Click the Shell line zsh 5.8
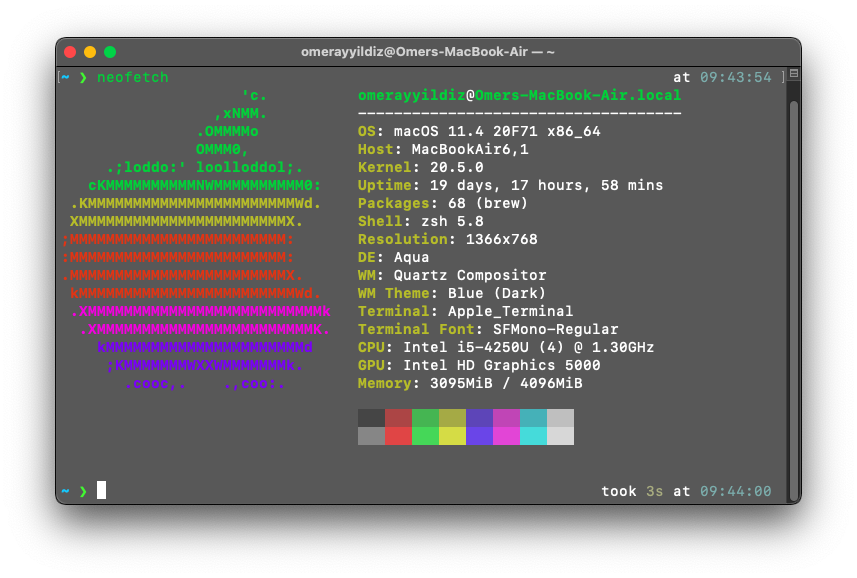Viewport: 857px width, 578px height. (x=420, y=222)
